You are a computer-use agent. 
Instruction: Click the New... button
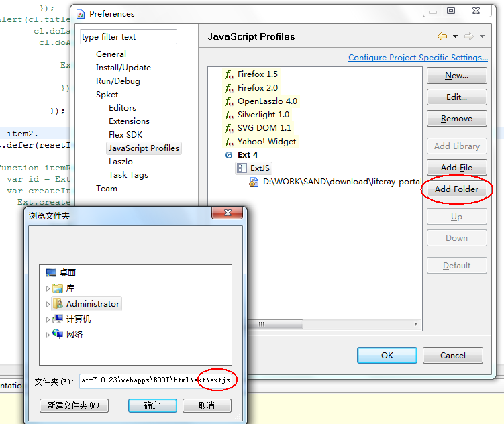(x=457, y=76)
